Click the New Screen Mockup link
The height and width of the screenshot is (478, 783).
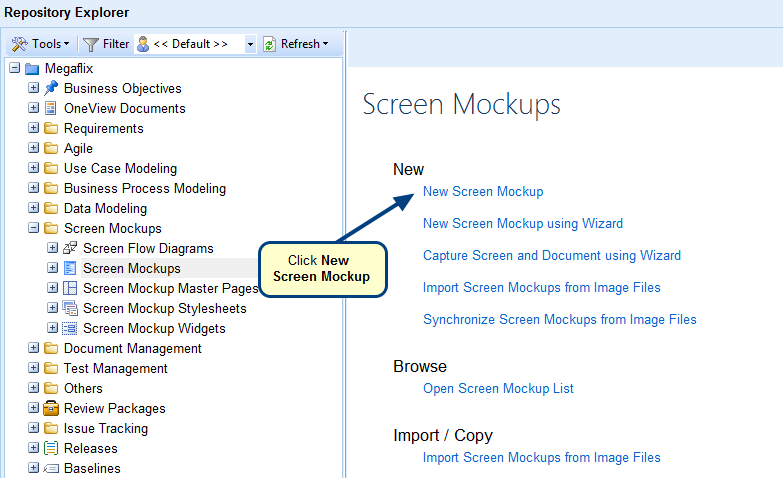click(483, 191)
